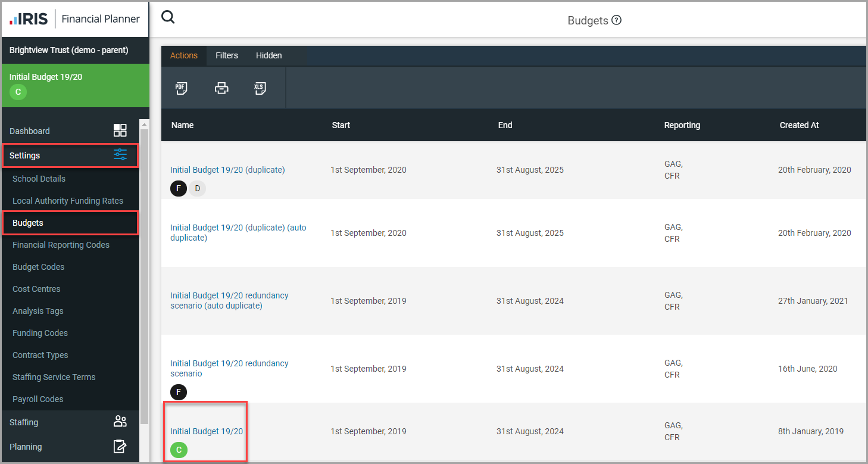Click the print icon in toolbar
This screenshot has height=464, width=868.
[221, 89]
